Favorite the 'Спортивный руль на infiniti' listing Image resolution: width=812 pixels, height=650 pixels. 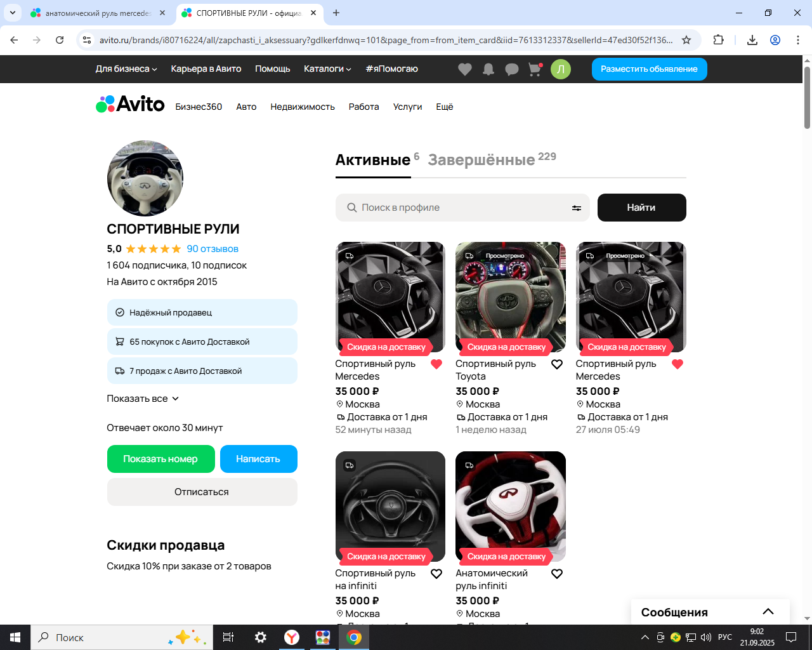click(x=436, y=574)
